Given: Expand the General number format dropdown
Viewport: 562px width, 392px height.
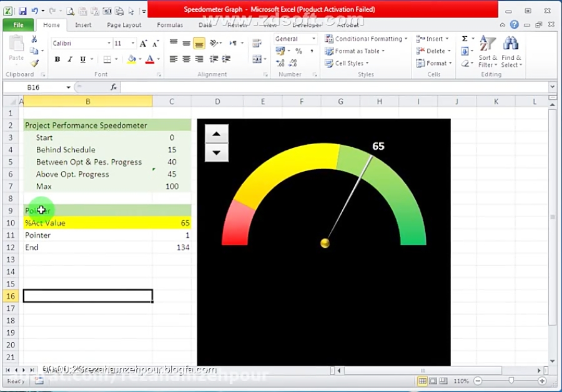Looking at the screenshot, I should click(313, 39).
